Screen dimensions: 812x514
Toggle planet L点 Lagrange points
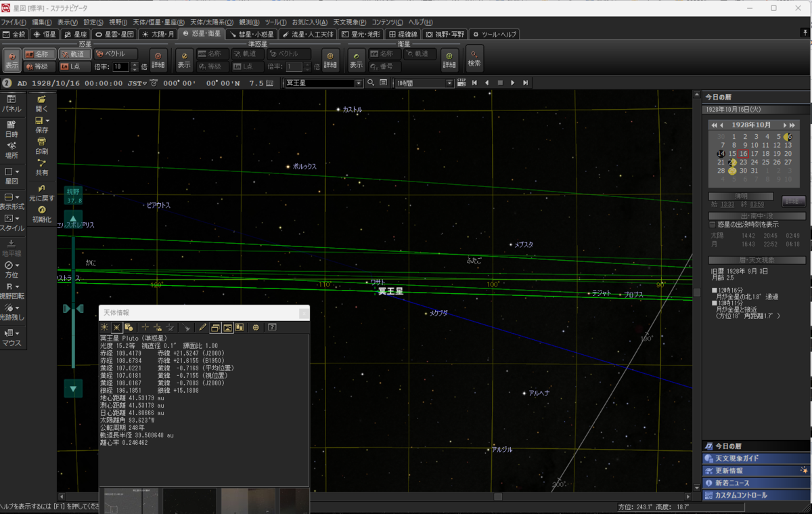(74, 67)
